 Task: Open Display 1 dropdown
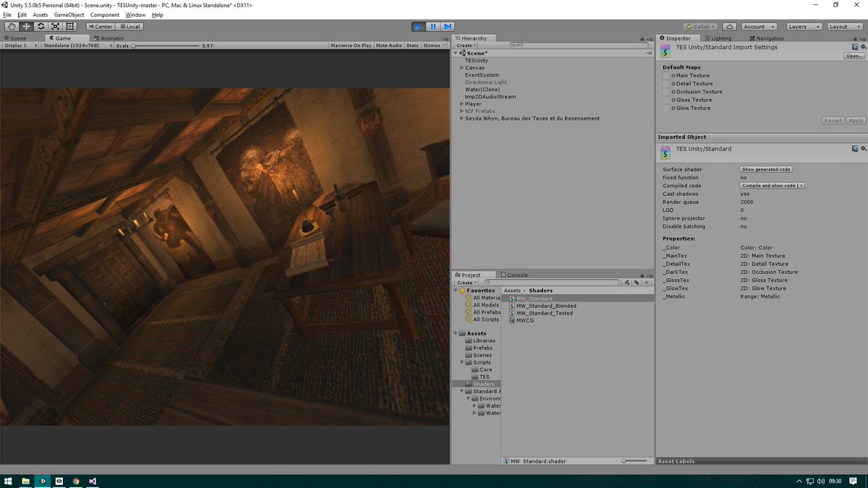[20, 46]
